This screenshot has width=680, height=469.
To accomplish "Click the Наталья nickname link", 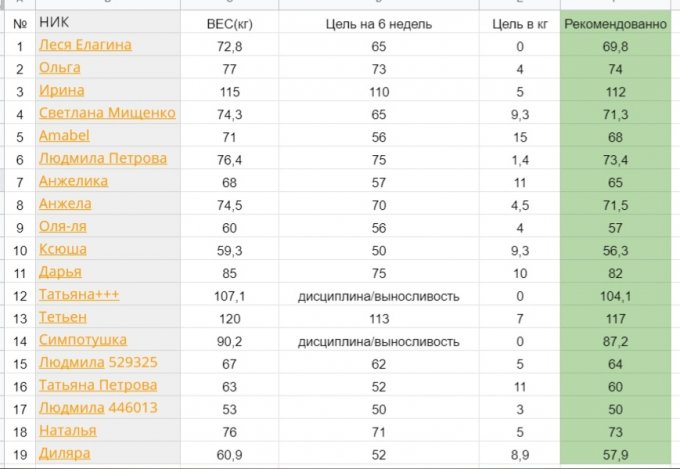I will pyautogui.click(x=67, y=430).
